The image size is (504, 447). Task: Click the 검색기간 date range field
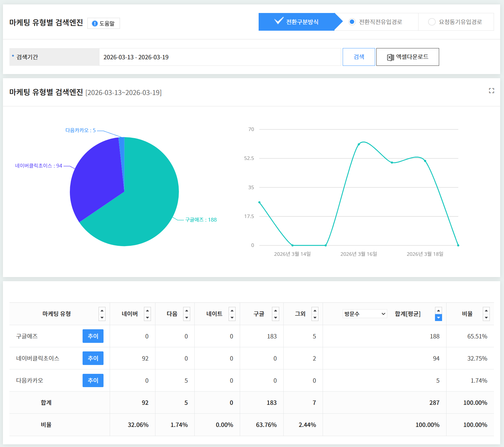pos(220,57)
